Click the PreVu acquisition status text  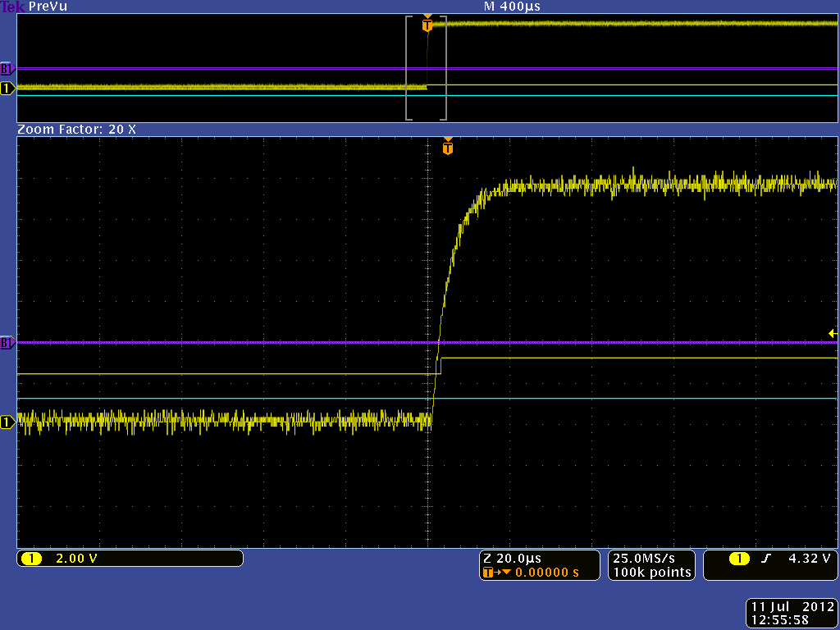pyautogui.click(x=48, y=7)
